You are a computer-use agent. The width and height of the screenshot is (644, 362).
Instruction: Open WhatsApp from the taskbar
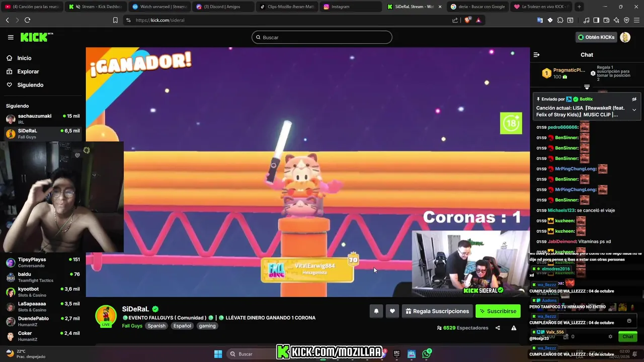pos(427,354)
